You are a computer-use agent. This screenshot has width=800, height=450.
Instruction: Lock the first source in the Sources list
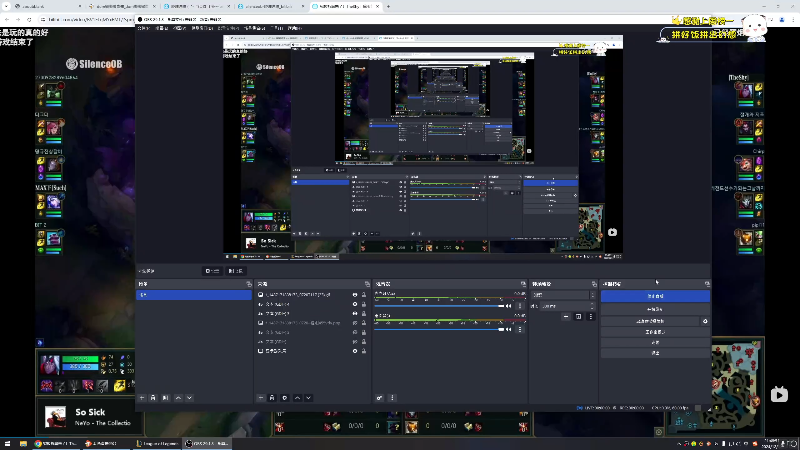point(364,295)
